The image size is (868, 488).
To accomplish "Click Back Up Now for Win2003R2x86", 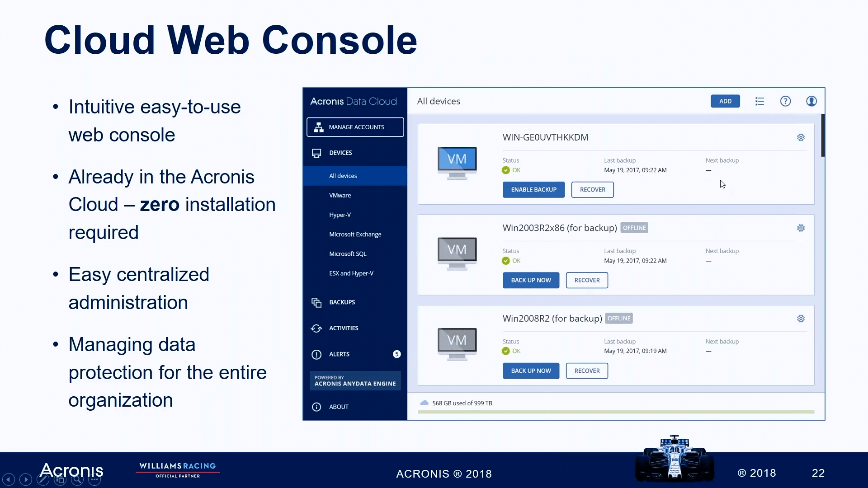I will (531, 280).
